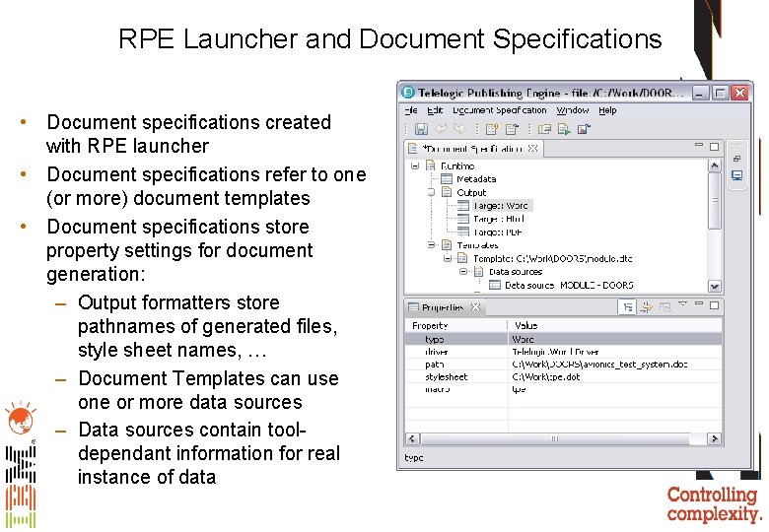Click the tree vertical scrollbar thumb
Viewport: 769px width, 532px height.
(715, 200)
